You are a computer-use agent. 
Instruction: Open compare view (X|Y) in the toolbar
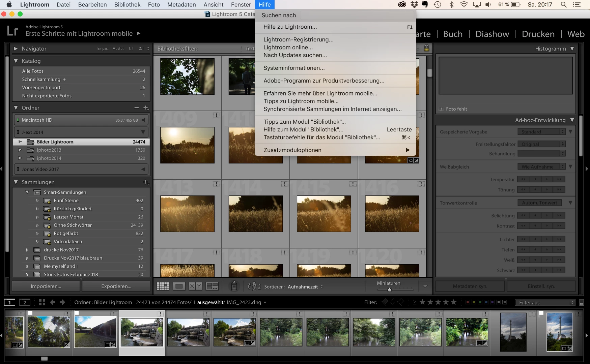[x=195, y=286]
